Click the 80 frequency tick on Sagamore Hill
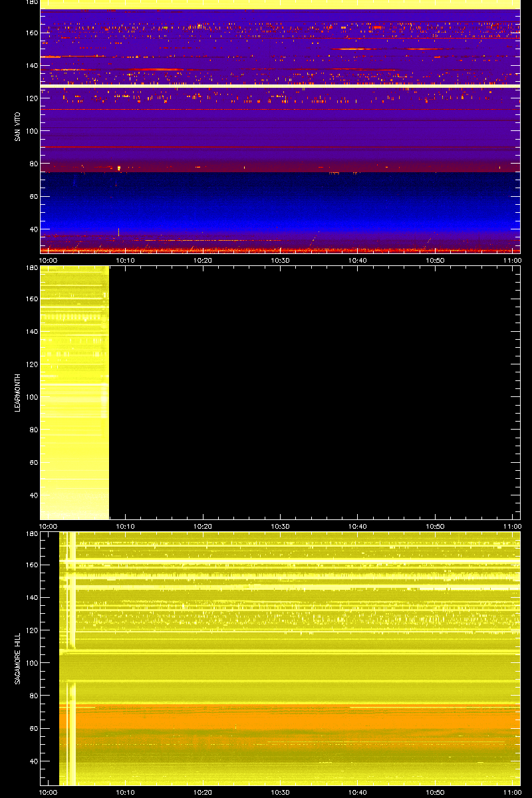 pos(33,696)
